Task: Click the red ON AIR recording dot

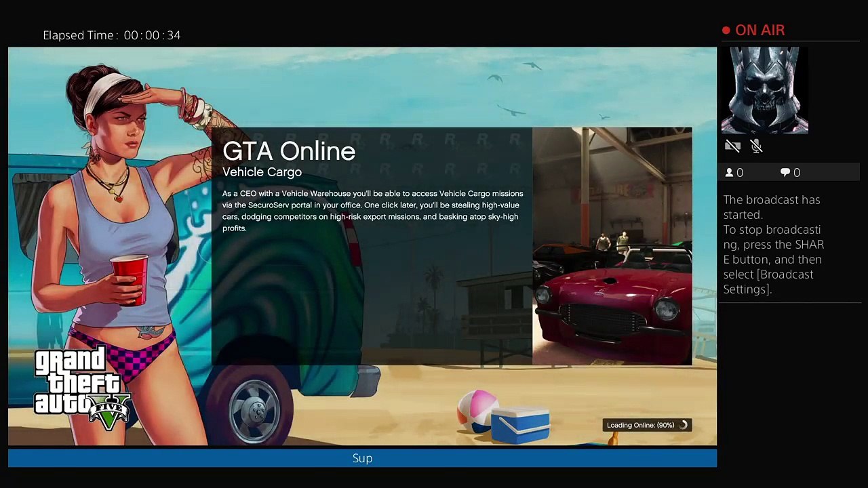Action: click(x=726, y=30)
